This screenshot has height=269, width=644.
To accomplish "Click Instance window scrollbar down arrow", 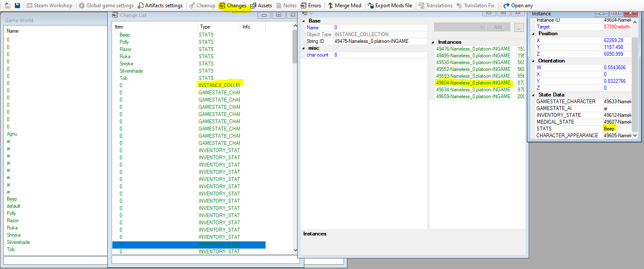I will click(635, 135).
